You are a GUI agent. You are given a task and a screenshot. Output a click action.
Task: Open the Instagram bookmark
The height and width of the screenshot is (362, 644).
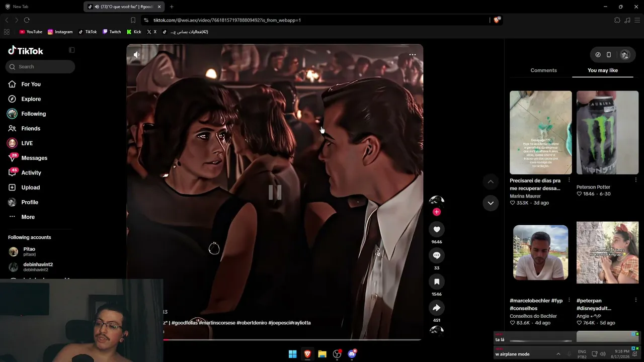60,32
